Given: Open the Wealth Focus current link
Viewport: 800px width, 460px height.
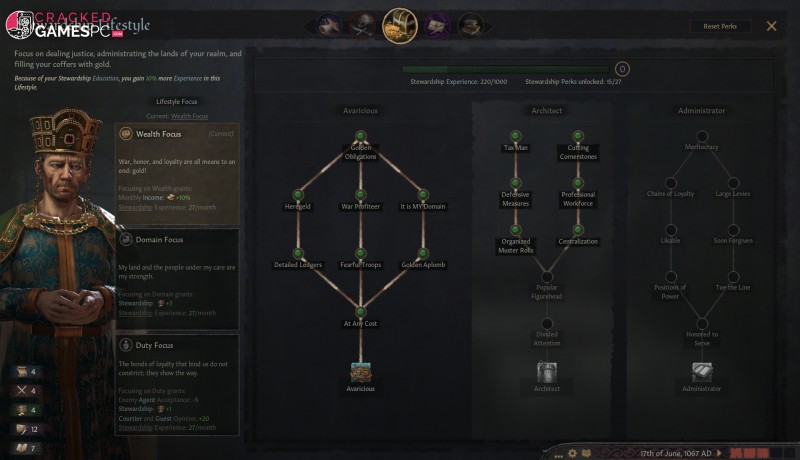Looking at the screenshot, I should [x=189, y=116].
